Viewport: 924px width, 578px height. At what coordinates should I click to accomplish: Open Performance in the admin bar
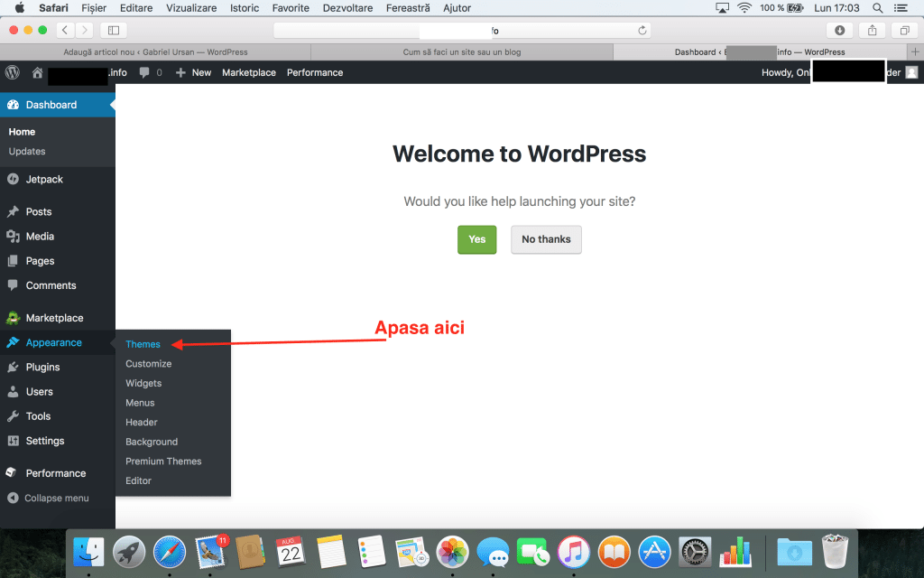pyautogui.click(x=315, y=72)
